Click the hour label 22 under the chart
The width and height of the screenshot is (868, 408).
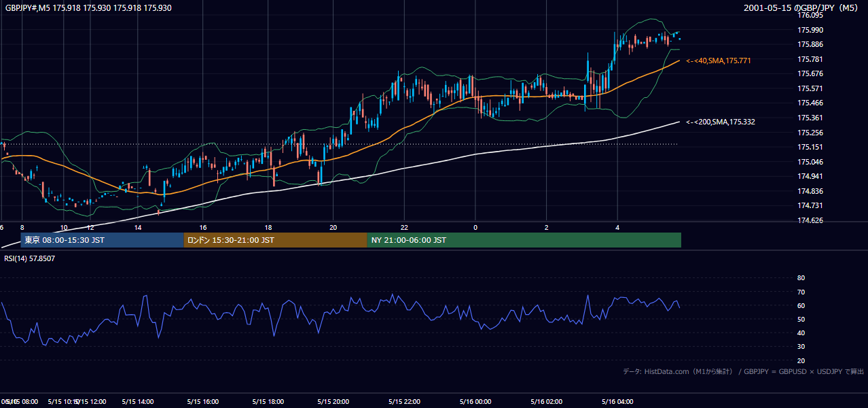point(404,228)
